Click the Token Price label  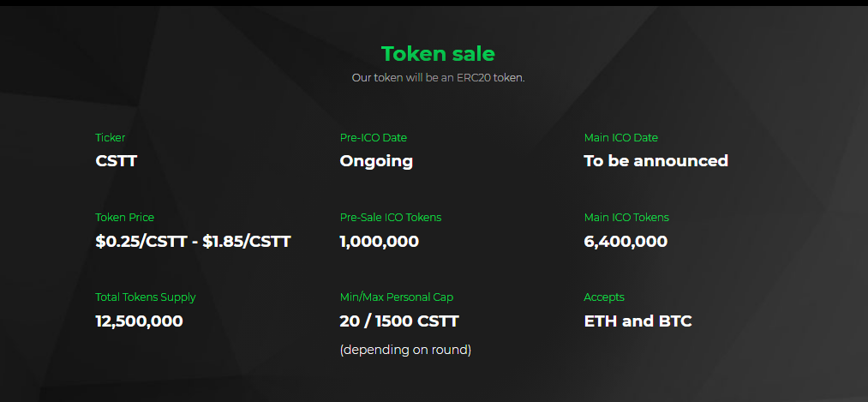coord(124,217)
